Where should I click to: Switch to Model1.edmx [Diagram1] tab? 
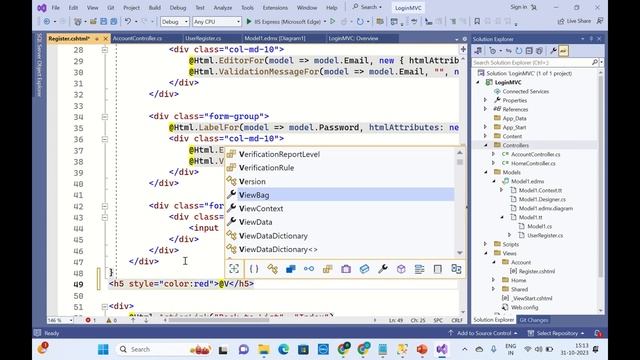(275, 38)
